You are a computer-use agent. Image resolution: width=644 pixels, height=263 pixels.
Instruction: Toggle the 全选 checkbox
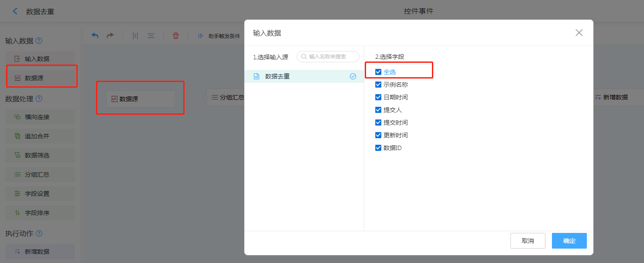pyautogui.click(x=378, y=72)
